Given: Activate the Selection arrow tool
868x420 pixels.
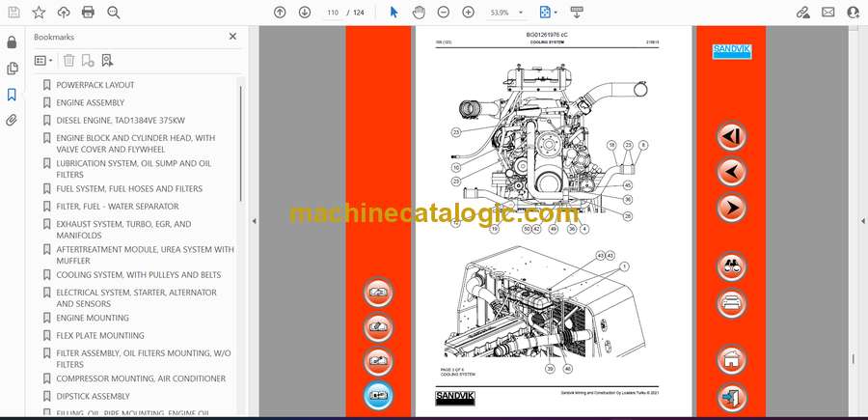Looking at the screenshot, I should [394, 13].
